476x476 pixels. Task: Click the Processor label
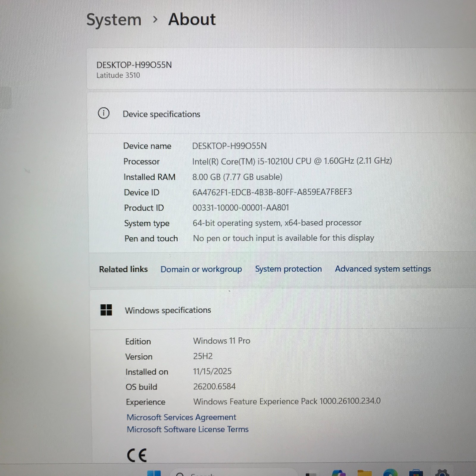point(141,162)
